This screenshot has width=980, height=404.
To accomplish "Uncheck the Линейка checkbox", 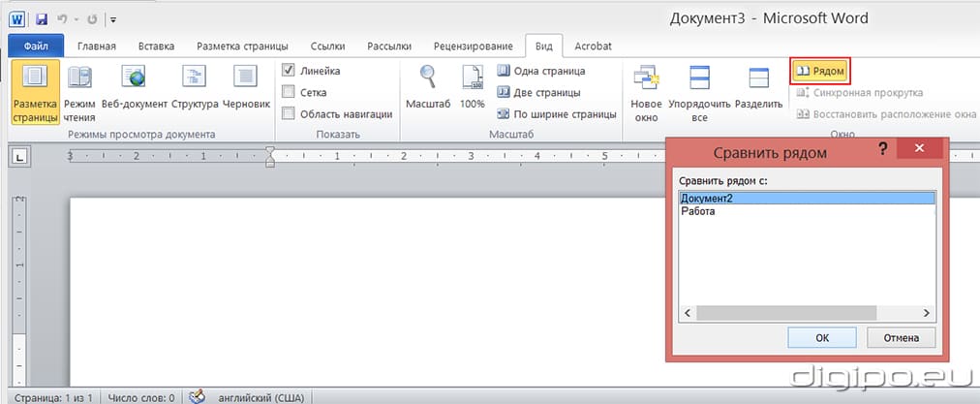I will 289,70.
